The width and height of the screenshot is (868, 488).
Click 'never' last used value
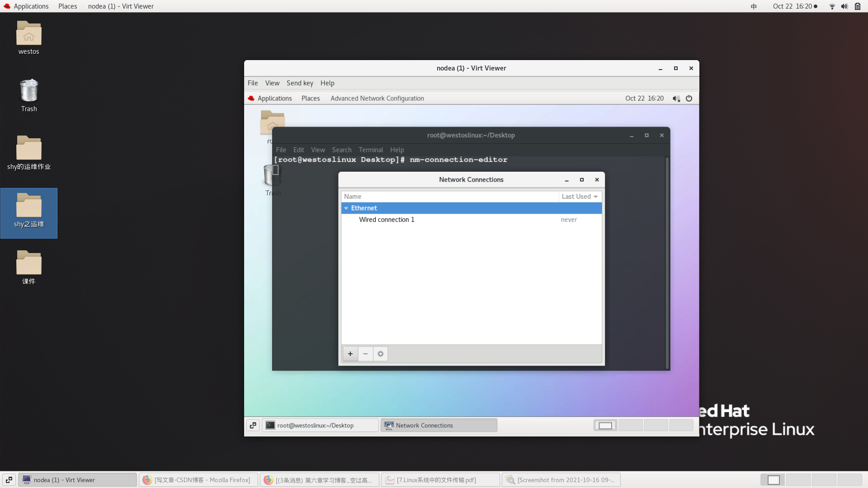(x=569, y=220)
